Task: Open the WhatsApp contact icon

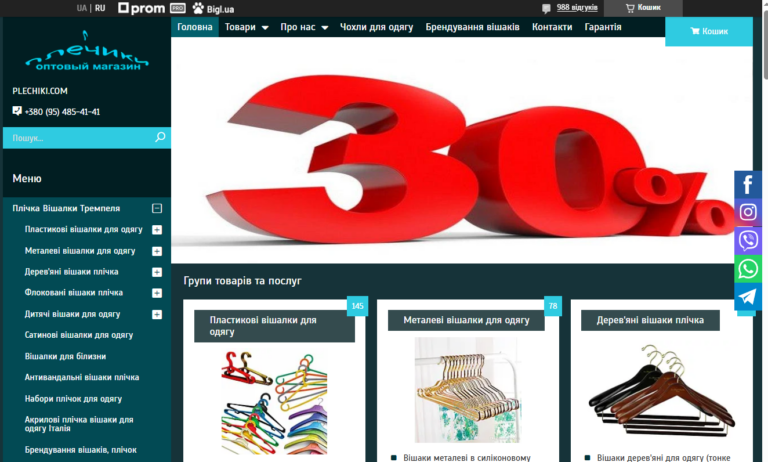Action: point(747,269)
